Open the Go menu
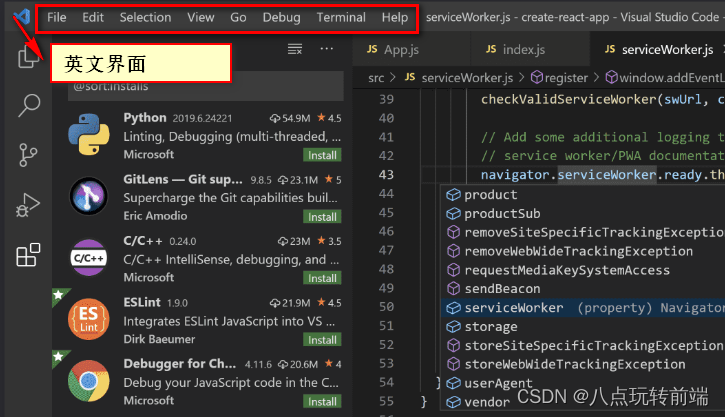 point(238,18)
